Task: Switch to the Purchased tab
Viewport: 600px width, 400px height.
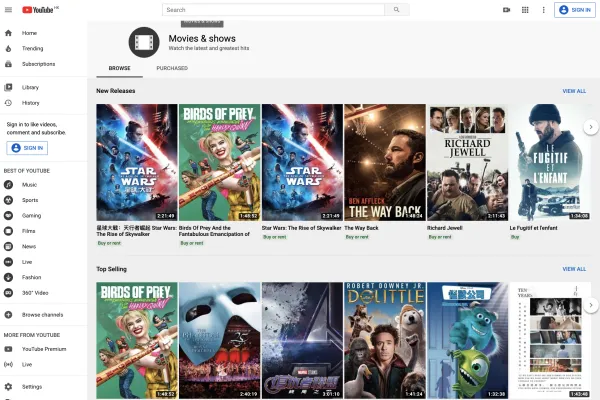Action: pos(172,68)
